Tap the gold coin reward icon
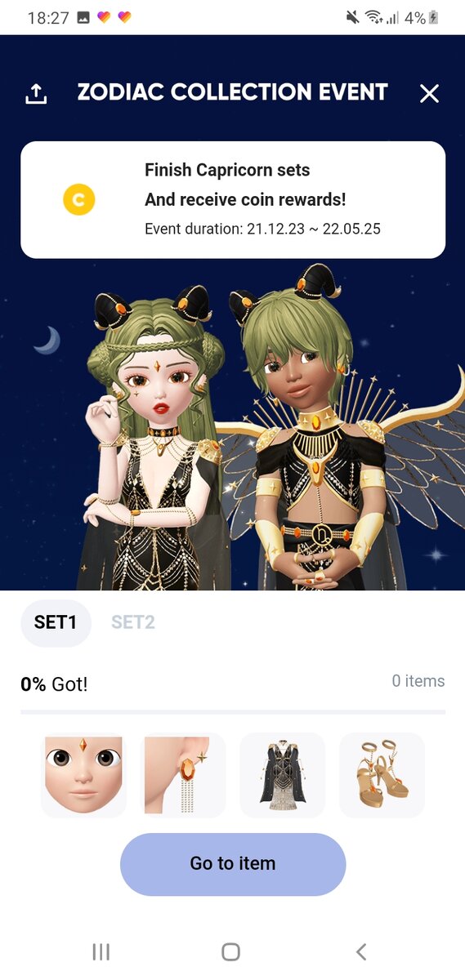This screenshot has height=980, width=465. tap(79, 199)
